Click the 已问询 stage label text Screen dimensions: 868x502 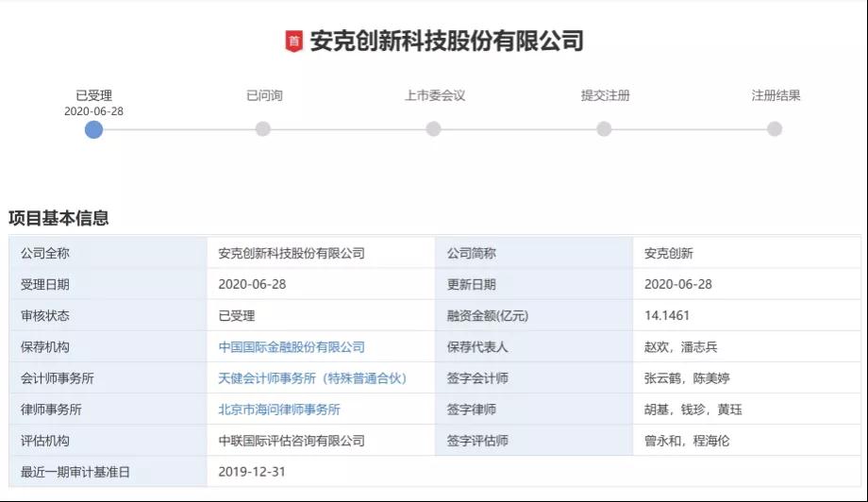point(264,95)
